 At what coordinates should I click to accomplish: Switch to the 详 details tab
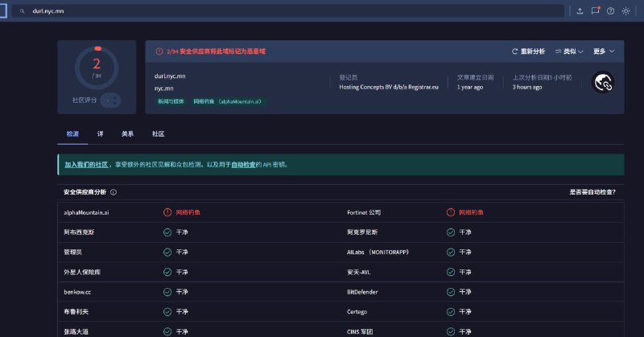coord(100,134)
